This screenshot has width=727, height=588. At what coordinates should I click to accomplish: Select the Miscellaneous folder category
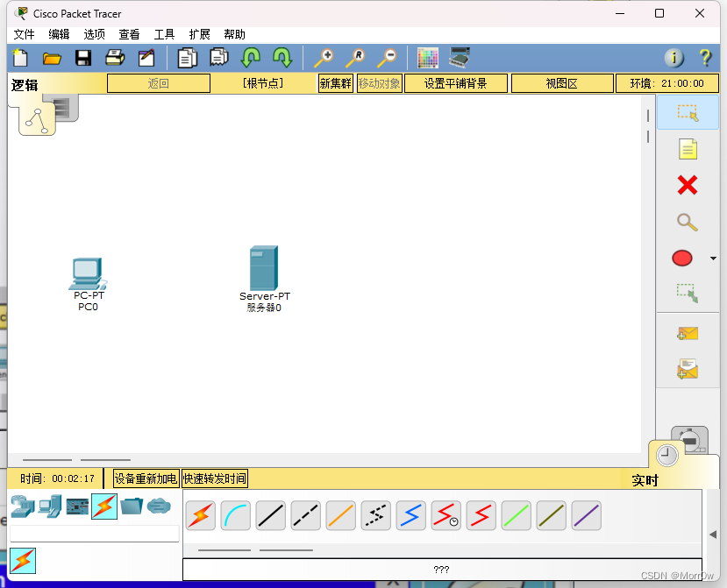(x=132, y=506)
